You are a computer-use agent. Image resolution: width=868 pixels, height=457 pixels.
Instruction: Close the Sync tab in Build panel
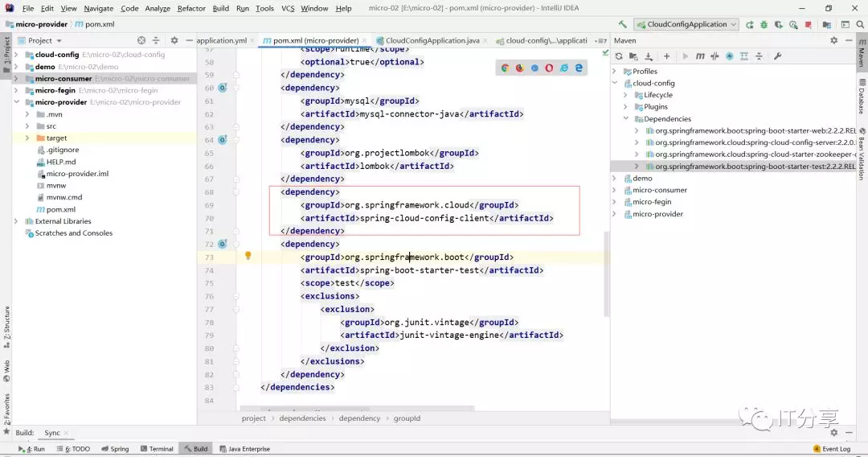tap(67, 433)
